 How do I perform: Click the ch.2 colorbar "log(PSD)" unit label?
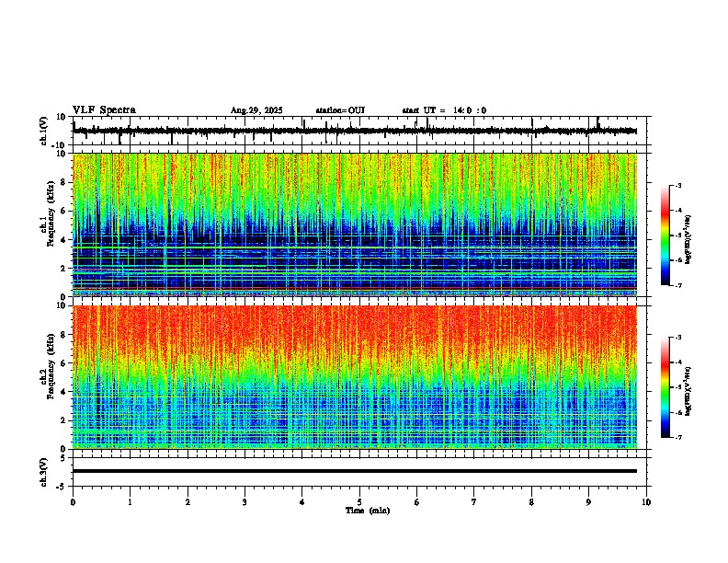coord(688,391)
